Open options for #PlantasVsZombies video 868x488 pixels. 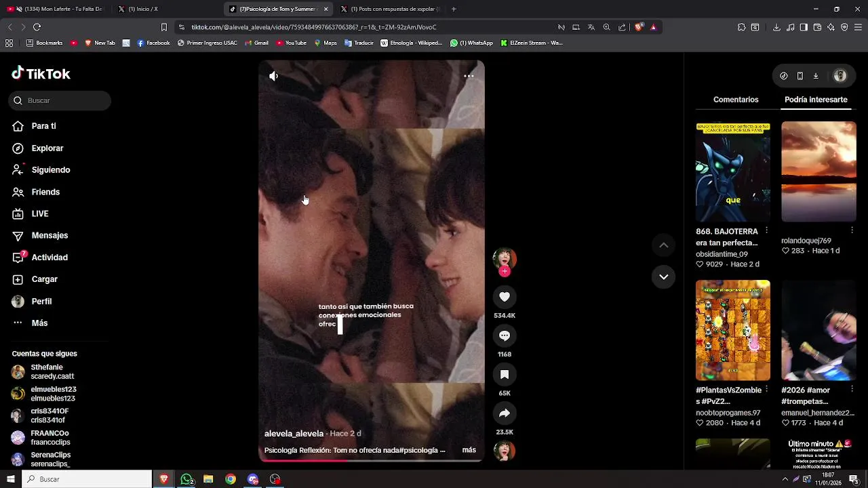(x=766, y=389)
